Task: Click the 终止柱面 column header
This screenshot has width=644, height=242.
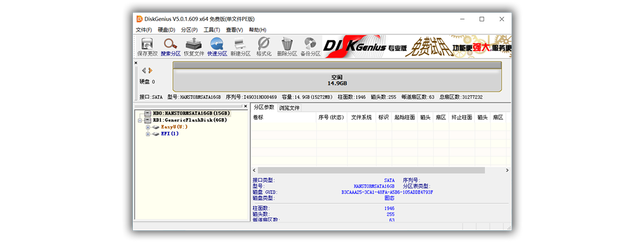Action: 462,117
